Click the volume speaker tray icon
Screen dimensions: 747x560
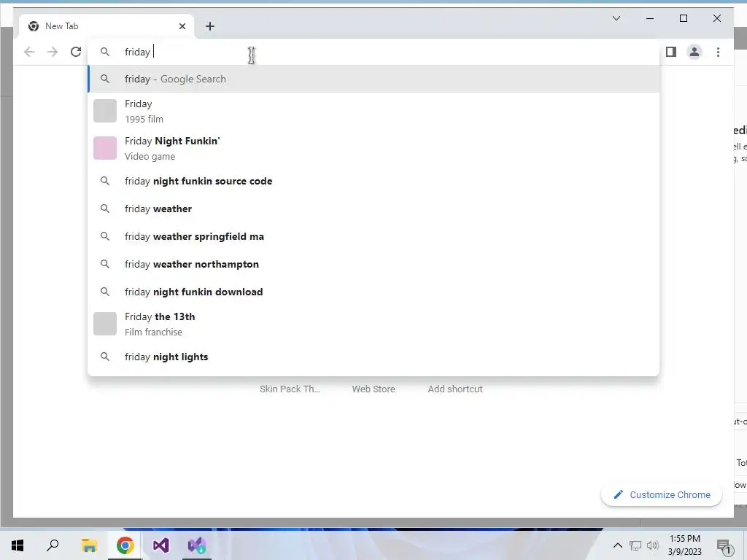tap(653, 545)
